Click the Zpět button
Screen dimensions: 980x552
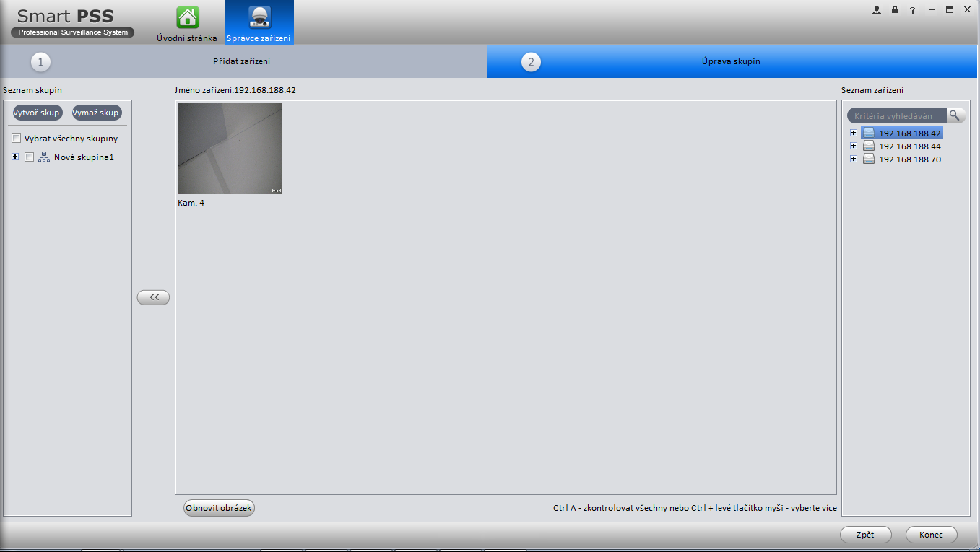click(x=865, y=535)
